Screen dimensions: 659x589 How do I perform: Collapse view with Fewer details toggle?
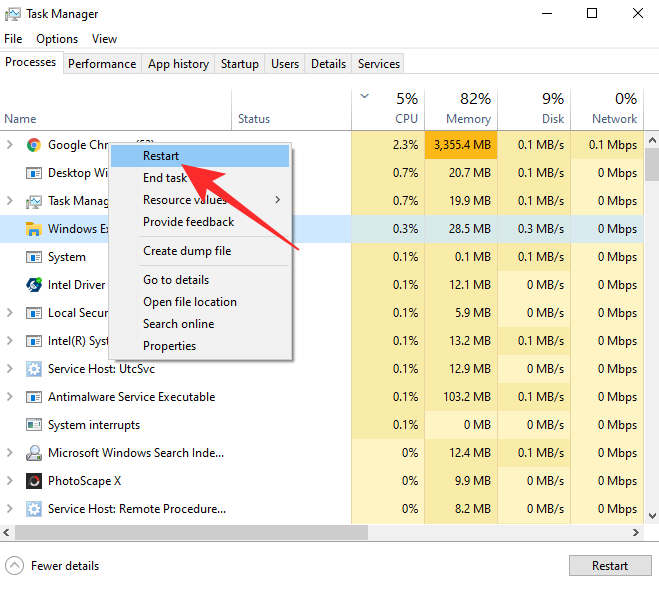[x=54, y=566]
